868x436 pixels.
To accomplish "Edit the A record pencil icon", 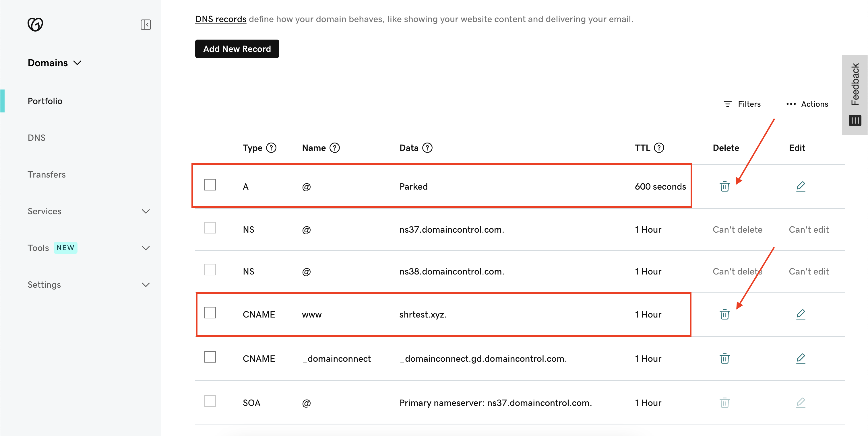I will [x=801, y=186].
